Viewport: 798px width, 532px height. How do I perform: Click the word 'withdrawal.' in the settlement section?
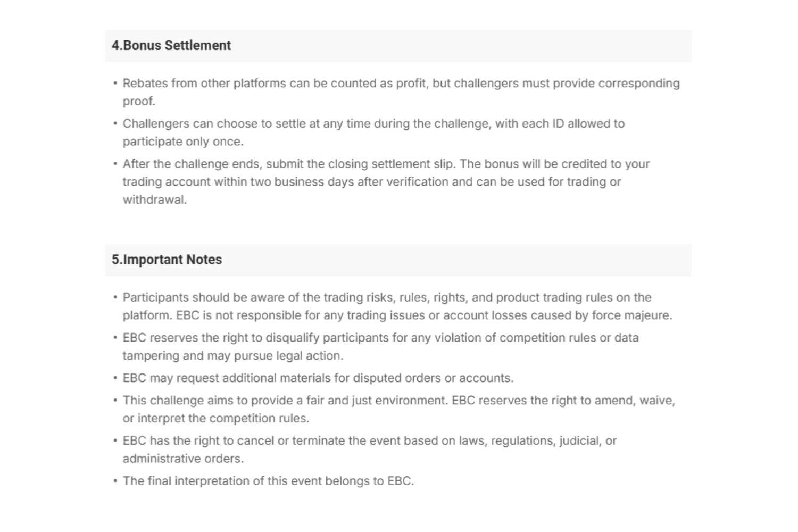[x=154, y=200]
